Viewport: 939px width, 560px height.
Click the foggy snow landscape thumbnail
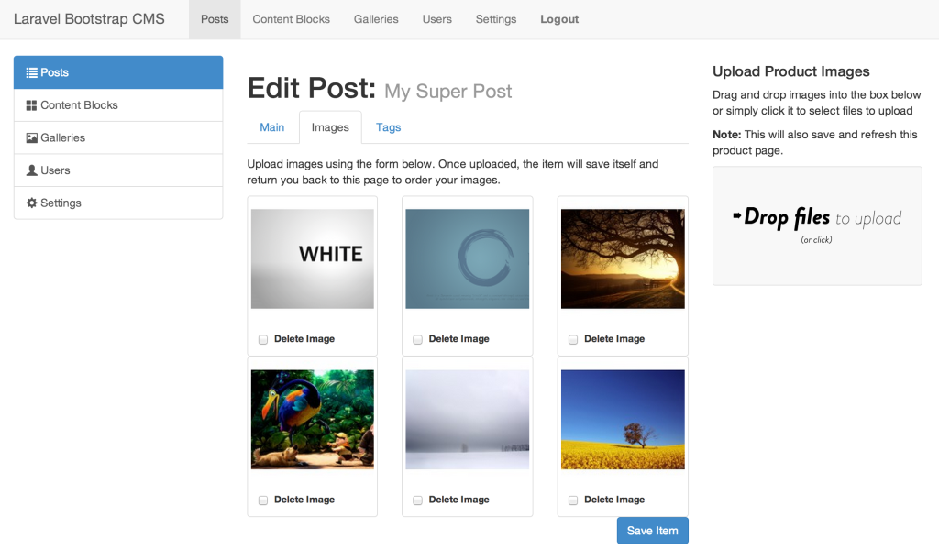tap(467, 420)
